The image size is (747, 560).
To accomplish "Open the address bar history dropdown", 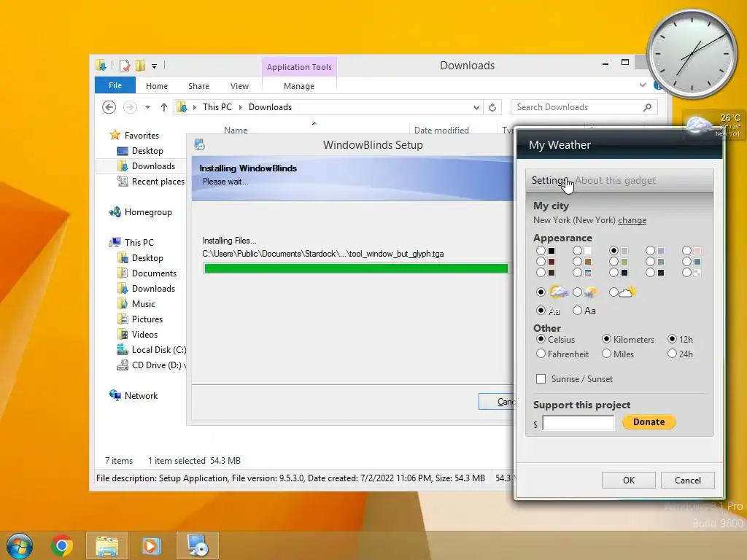I will click(476, 108).
